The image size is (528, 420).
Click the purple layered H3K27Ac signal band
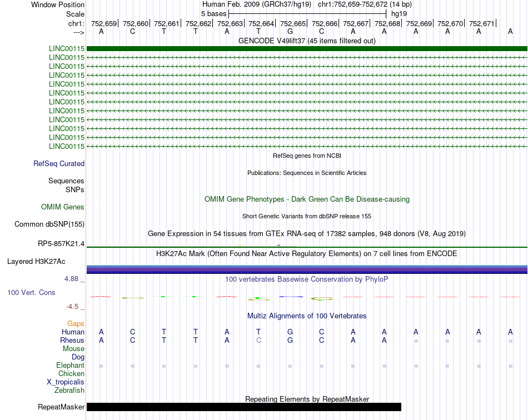tap(307, 269)
